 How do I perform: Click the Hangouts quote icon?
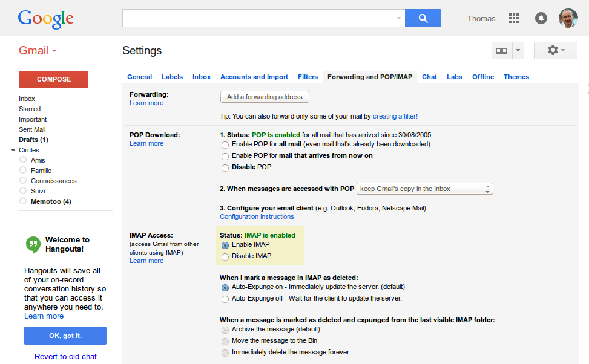click(x=33, y=244)
